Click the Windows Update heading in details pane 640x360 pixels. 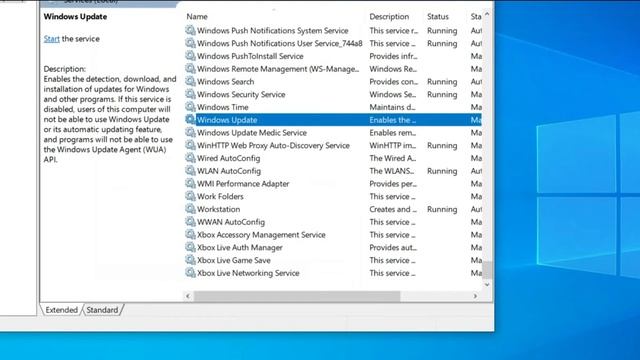pyautogui.click(x=75, y=17)
